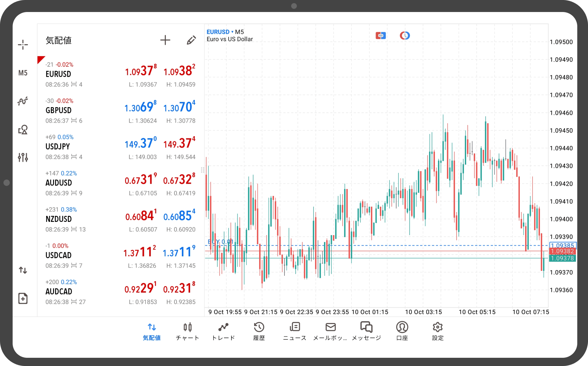Open the トレード tab
The image size is (588, 366).
coord(223,331)
